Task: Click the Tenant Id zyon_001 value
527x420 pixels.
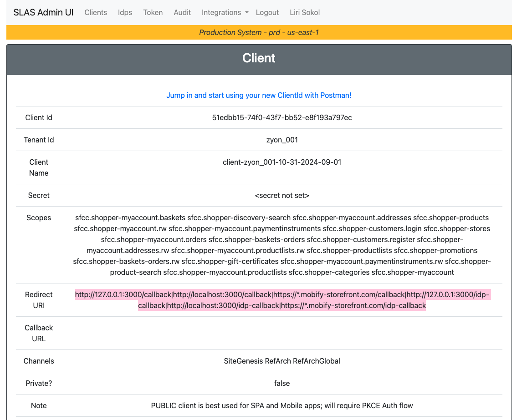Action: click(x=282, y=140)
